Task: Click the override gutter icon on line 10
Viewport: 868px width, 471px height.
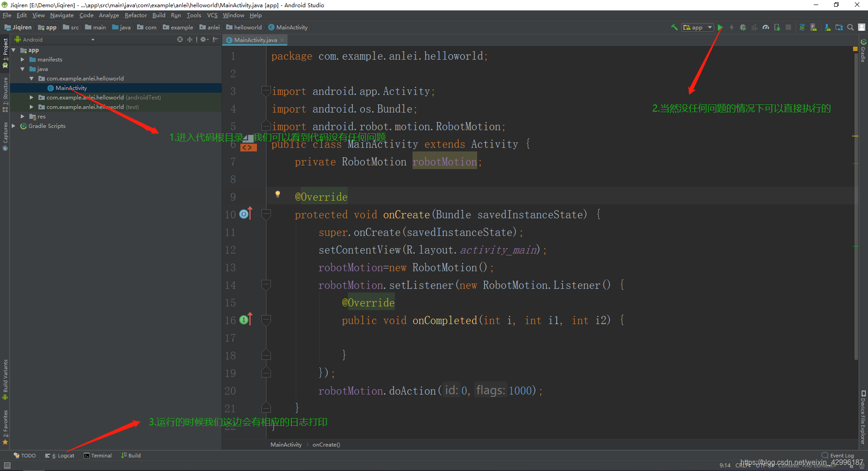Action: pyautogui.click(x=246, y=213)
